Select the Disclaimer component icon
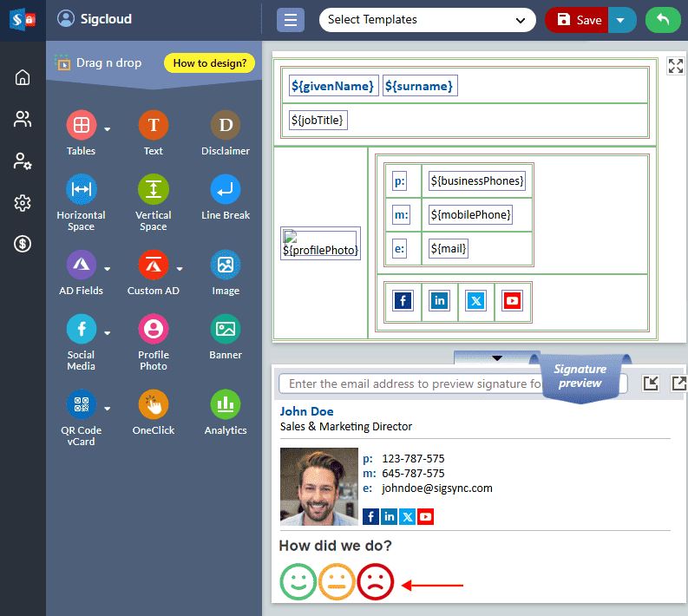Viewport: 688px width, 616px height. (x=226, y=126)
